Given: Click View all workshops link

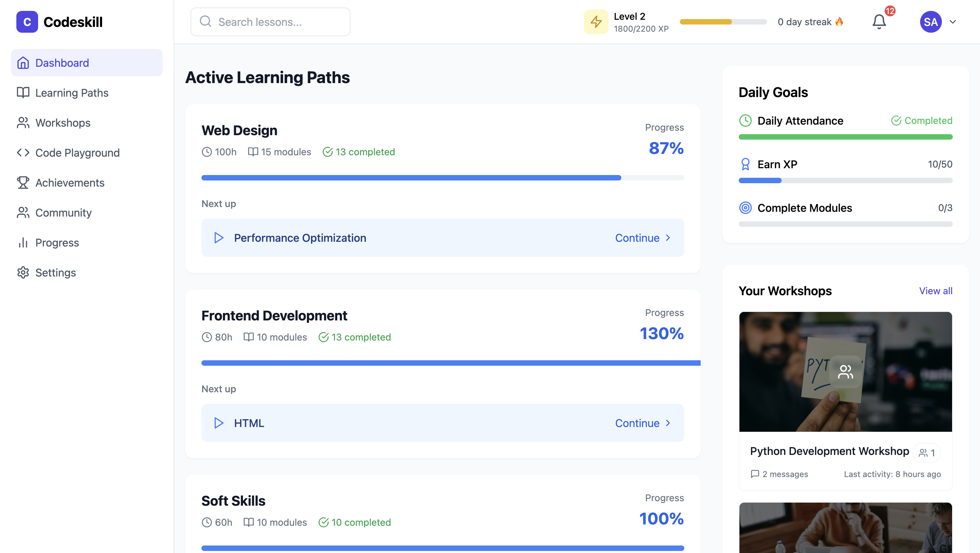Looking at the screenshot, I should [935, 291].
